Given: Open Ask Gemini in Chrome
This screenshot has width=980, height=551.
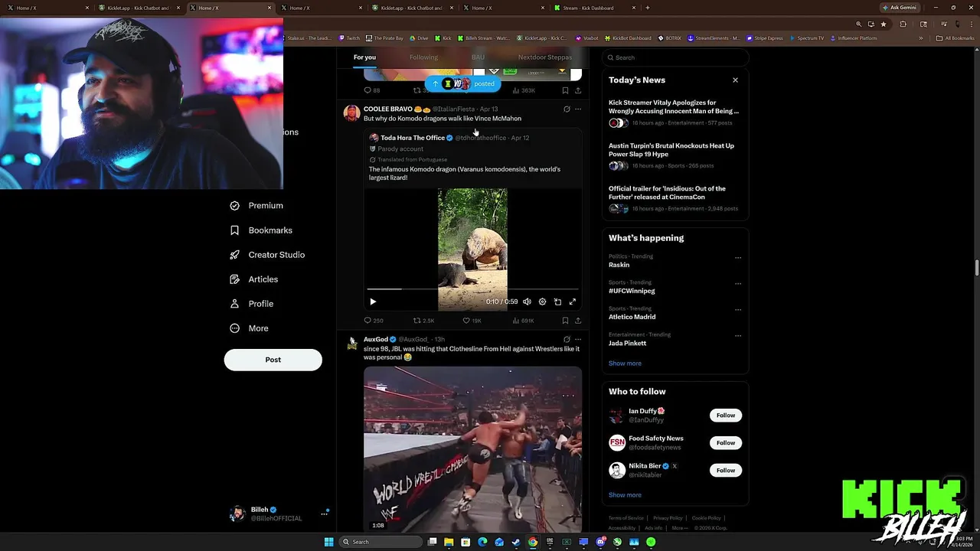Looking at the screenshot, I should (x=899, y=8).
